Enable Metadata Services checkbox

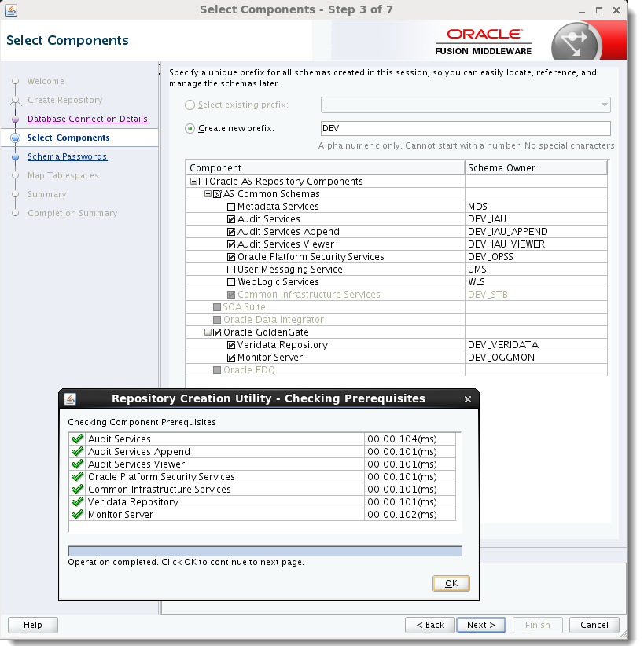pos(231,207)
